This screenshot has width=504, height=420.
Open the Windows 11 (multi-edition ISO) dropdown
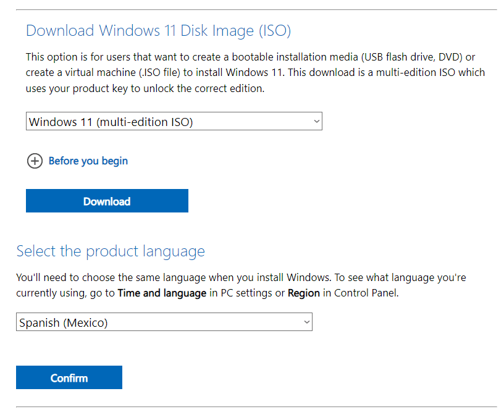coord(174,121)
